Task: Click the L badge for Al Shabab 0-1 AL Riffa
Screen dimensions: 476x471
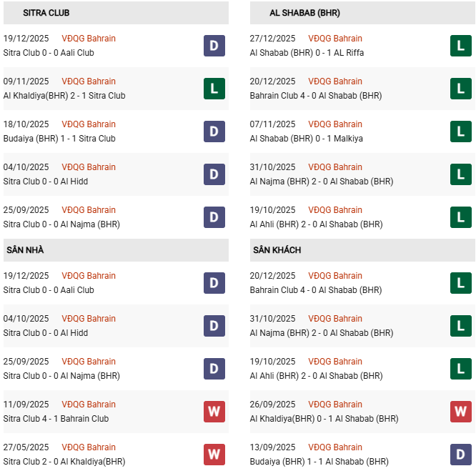Action: point(461,46)
